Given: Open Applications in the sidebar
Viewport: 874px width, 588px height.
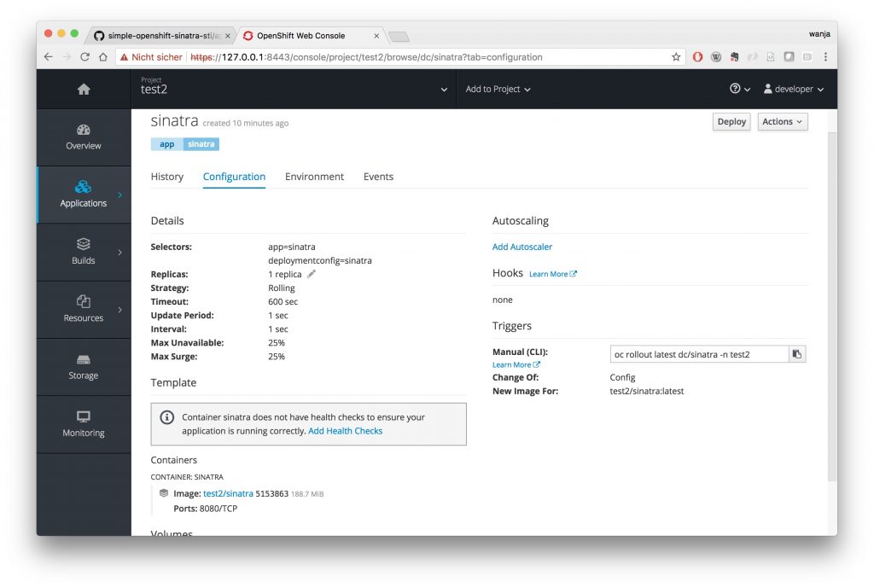Looking at the screenshot, I should pos(84,195).
